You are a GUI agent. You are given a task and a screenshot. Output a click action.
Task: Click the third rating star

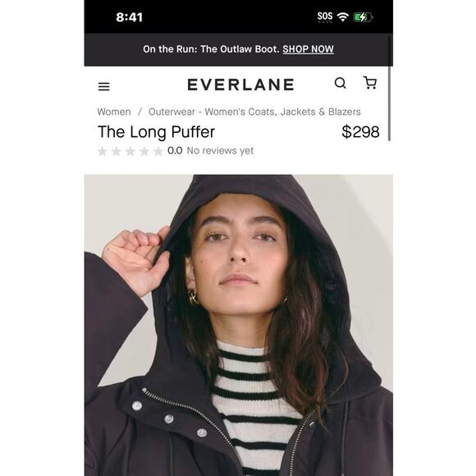point(130,151)
